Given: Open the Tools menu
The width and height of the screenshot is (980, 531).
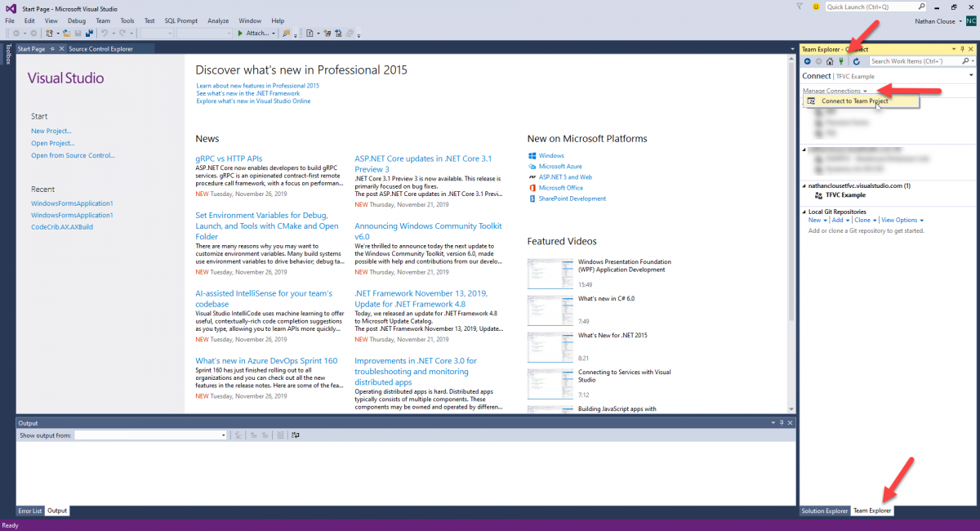Looking at the screenshot, I should click(x=127, y=20).
